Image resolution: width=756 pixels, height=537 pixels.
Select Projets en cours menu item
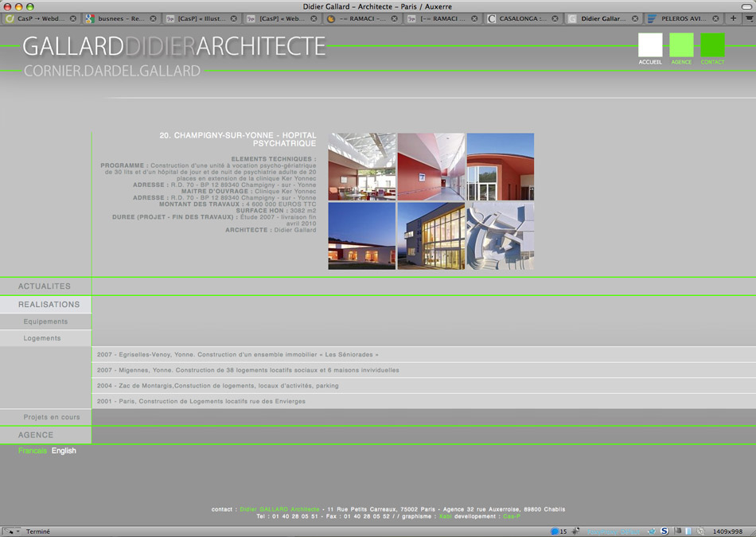click(x=52, y=418)
